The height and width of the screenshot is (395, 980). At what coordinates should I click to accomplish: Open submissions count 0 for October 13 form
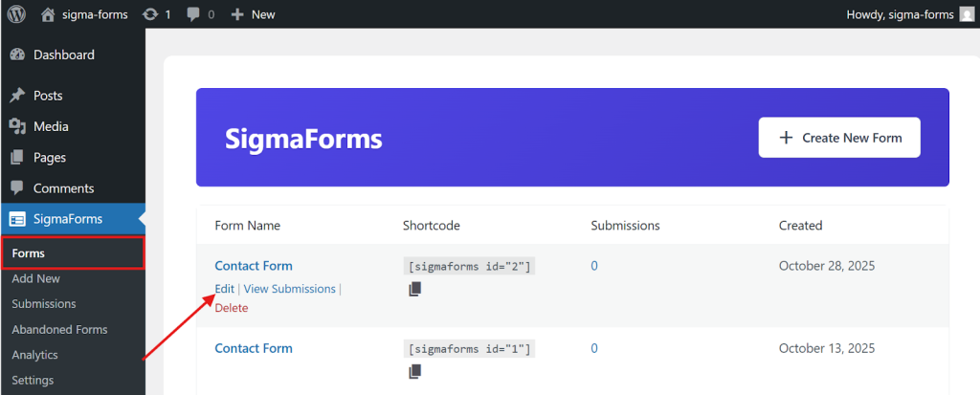pyautogui.click(x=594, y=348)
